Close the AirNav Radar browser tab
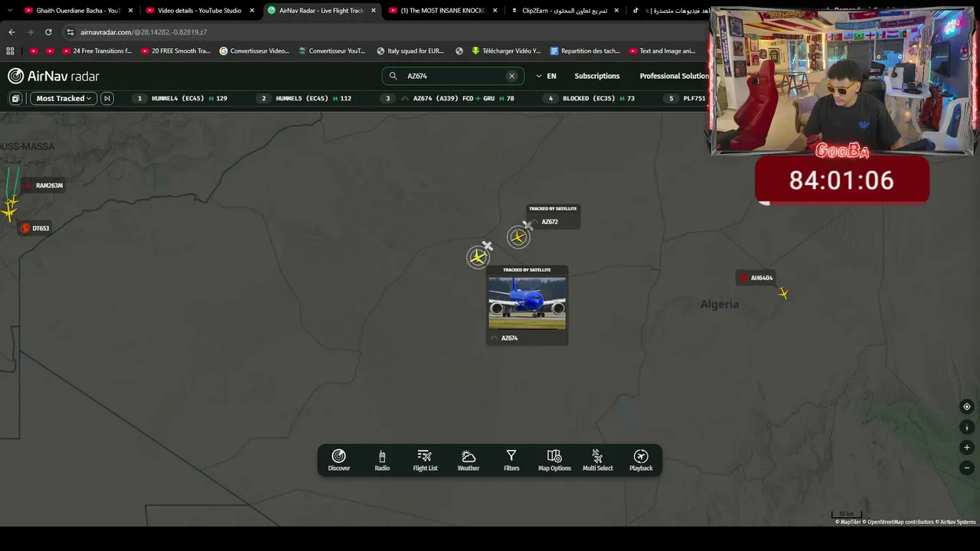The width and height of the screenshot is (980, 551). pos(374,11)
